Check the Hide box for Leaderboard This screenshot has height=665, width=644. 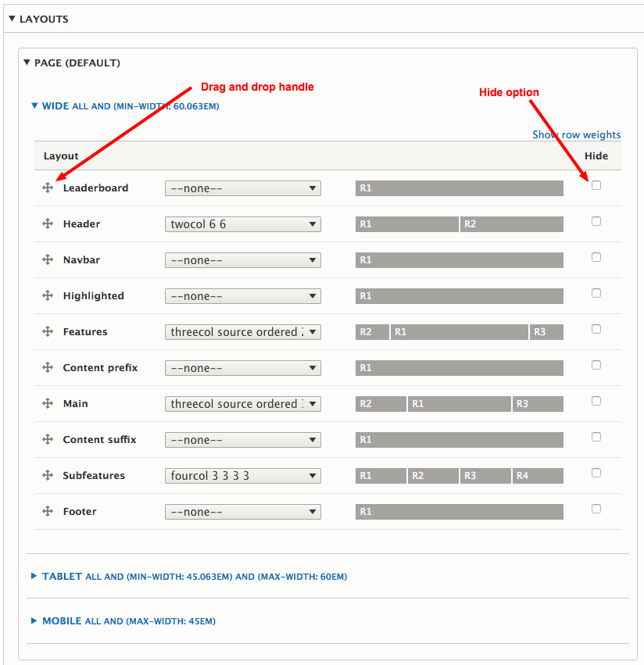pyautogui.click(x=596, y=185)
